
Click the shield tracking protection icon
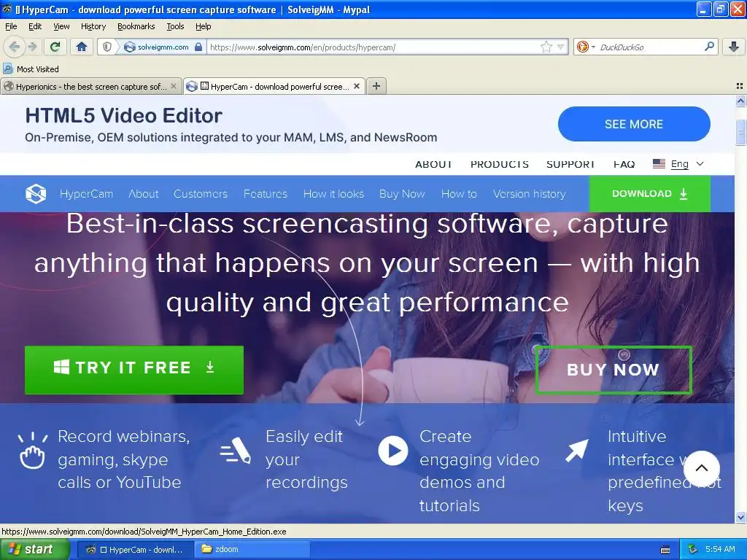pyautogui.click(x=107, y=47)
